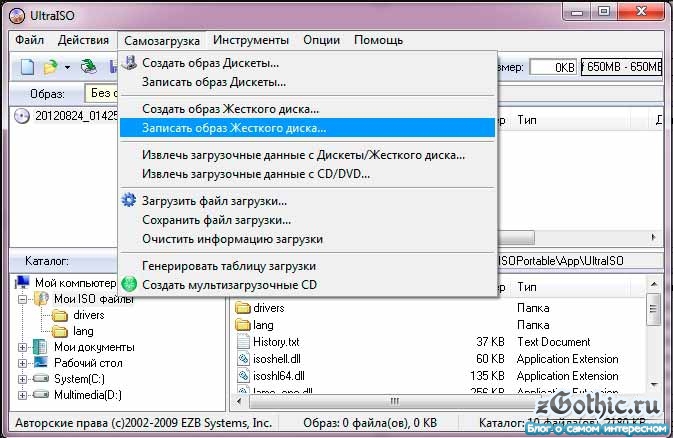Click the Тип column header in lower list
673x438 pixels.
(x=527, y=287)
